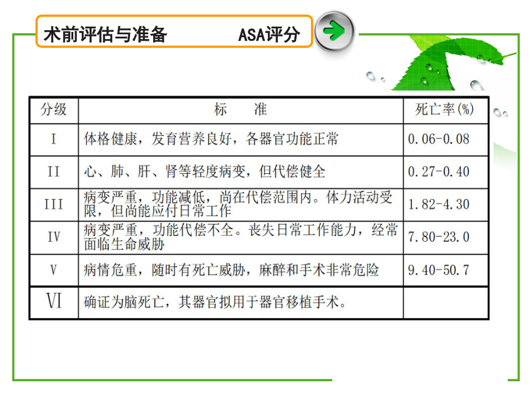
Task: Click the 死亡率(%) column header
Action: pos(446,109)
